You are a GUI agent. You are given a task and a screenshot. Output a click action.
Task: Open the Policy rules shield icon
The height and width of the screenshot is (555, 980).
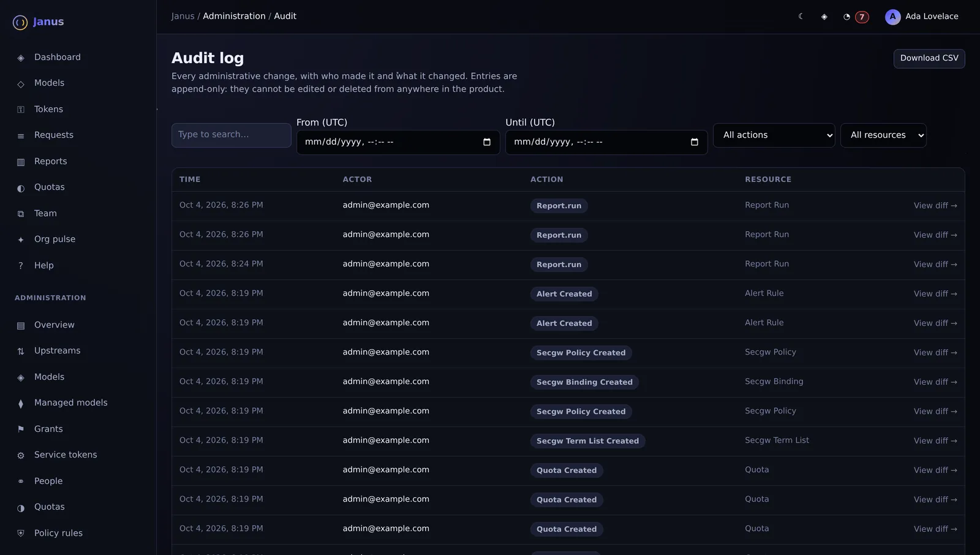[21, 534]
